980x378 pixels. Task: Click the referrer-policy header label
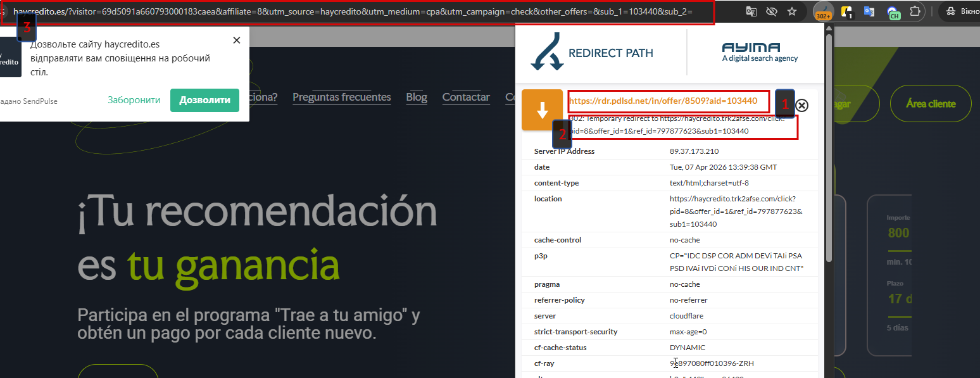[x=559, y=300]
